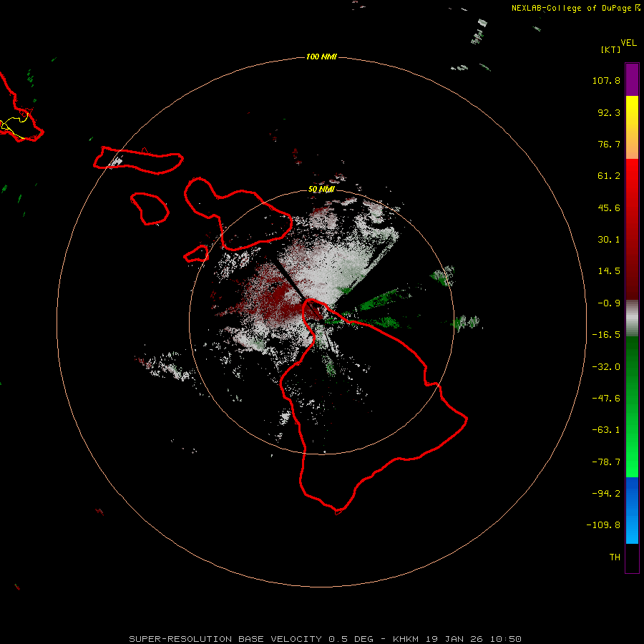Viewport: 644px width, 644px height.
Task: Click the VEL legend title
Action: [x=628, y=43]
